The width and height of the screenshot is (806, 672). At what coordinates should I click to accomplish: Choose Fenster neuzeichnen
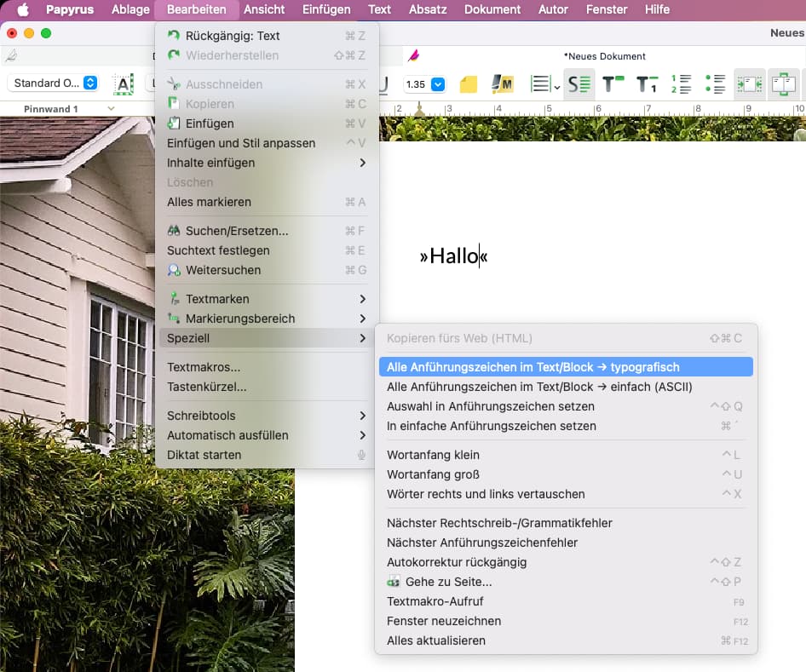(x=566, y=621)
